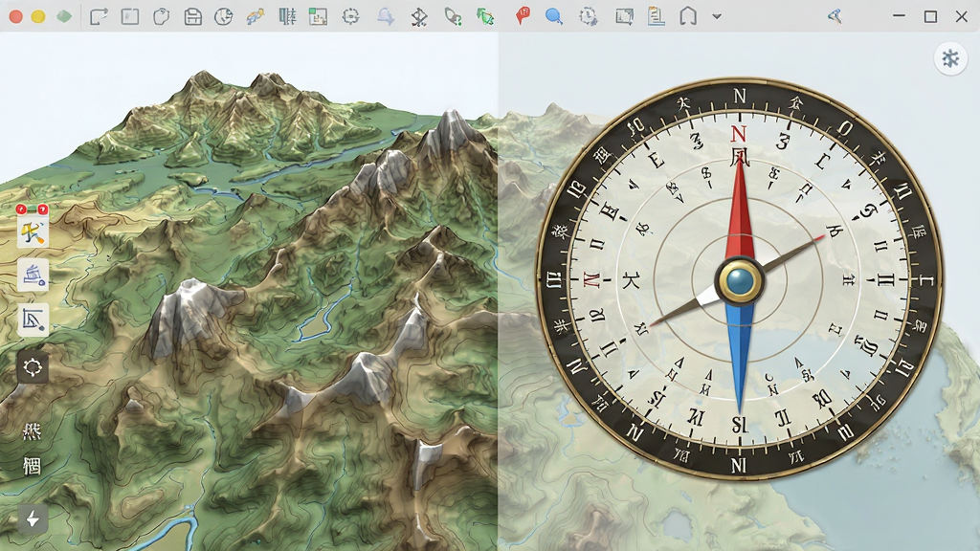This screenshot has width=980, height=551.
Task: Click the pie chart icon in toolbar
Action: pos(223,16)
